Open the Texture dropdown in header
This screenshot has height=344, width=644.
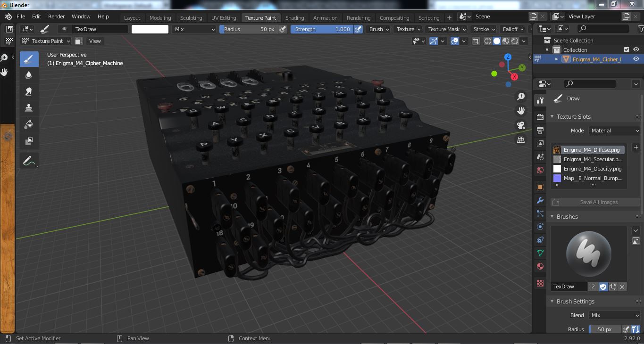408,29
